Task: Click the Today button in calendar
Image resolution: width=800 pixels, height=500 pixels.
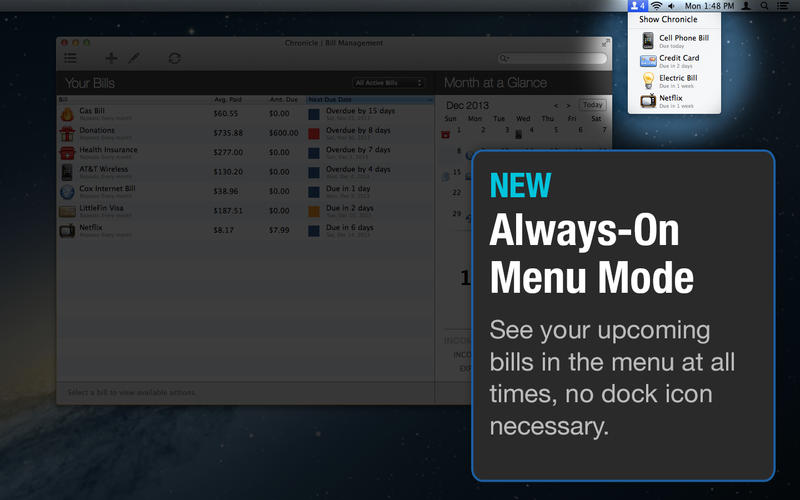Action: click(592, 105)
